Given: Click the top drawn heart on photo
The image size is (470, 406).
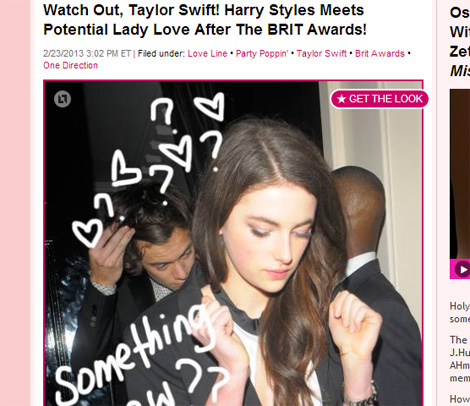Looking at the screenshot, I should point(210,106).
